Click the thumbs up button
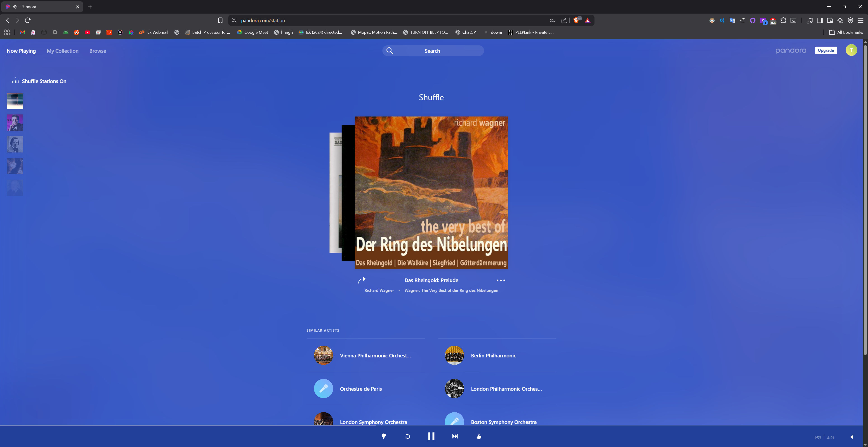The width and height of the screenshot is (868, 447). click(x=479, y=436)
